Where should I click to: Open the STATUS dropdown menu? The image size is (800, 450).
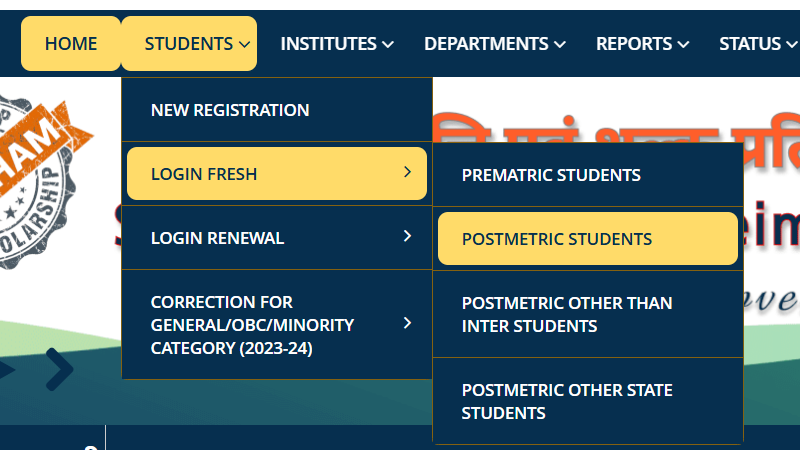[x=758, y=44]
